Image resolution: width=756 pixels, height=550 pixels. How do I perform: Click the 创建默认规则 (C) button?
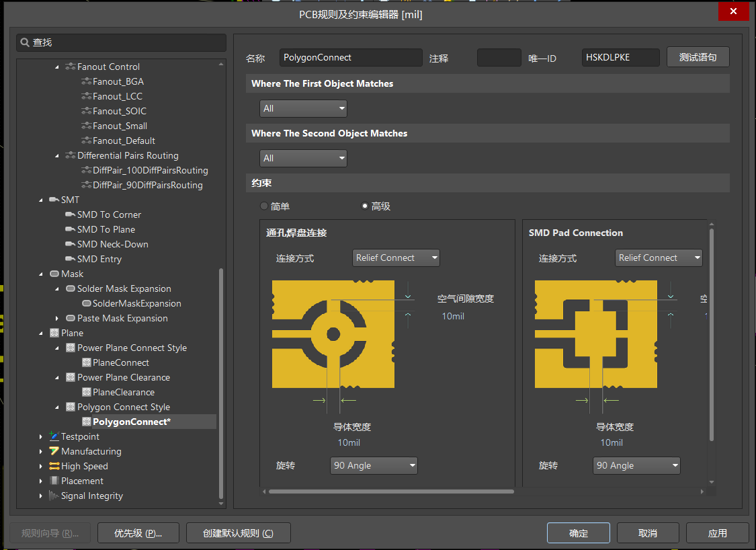(238, 533)
